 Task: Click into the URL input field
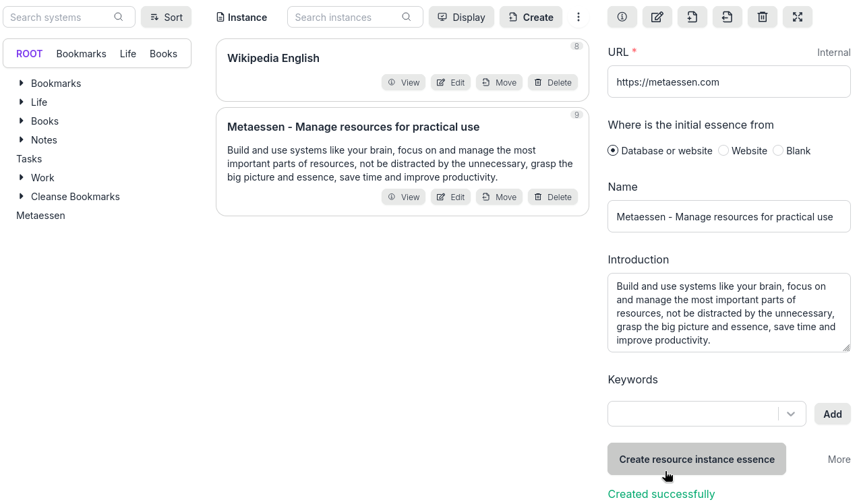point(729,82)
